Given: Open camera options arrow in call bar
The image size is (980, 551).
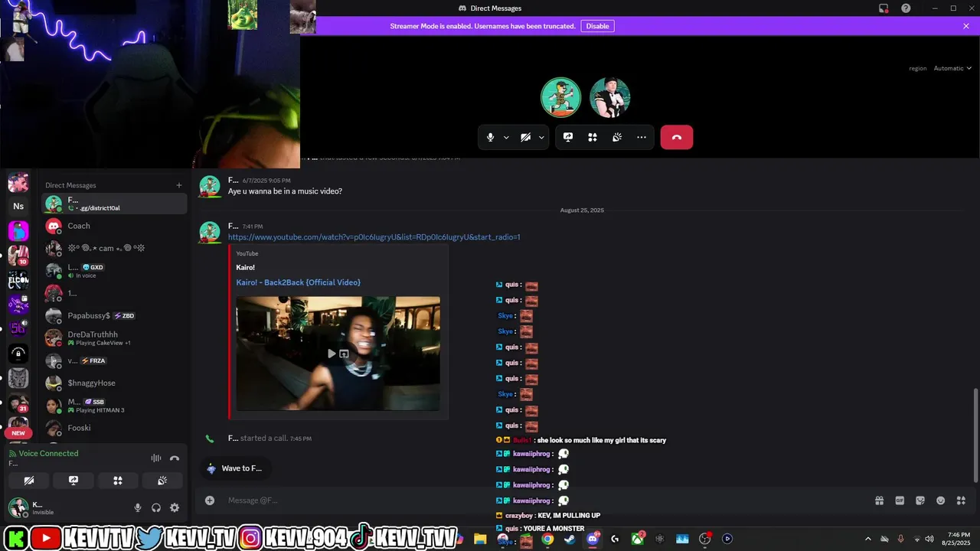Looking at the screenshot, I should click(x=541, y=138).
